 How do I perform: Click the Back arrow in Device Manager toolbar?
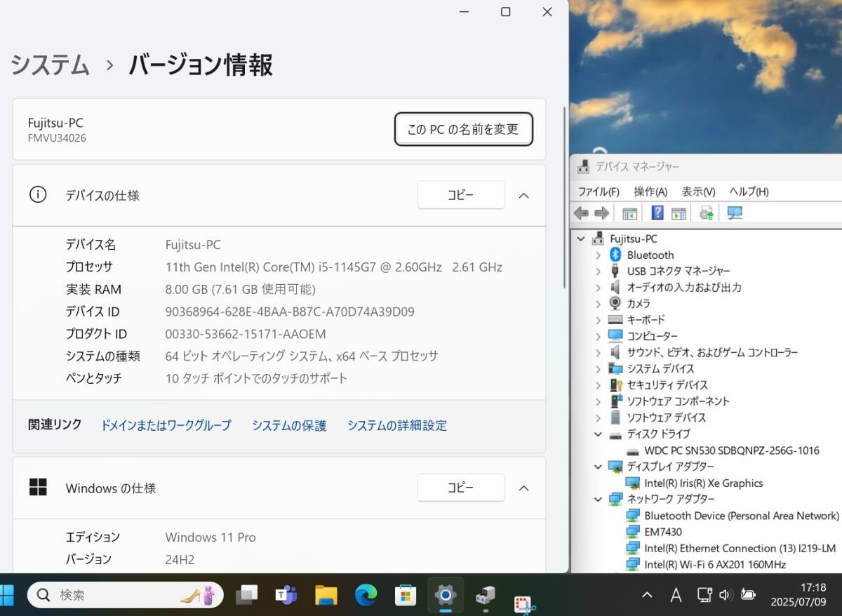coord(580,213)
